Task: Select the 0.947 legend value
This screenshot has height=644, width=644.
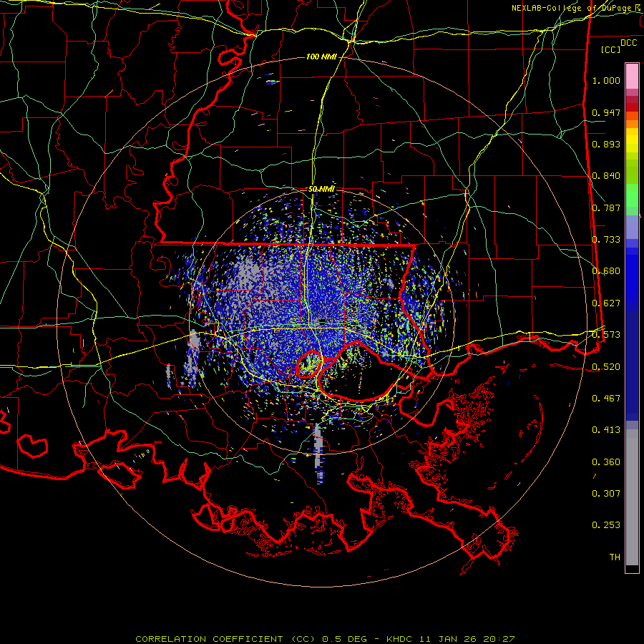Action: (x=606, y=112)
